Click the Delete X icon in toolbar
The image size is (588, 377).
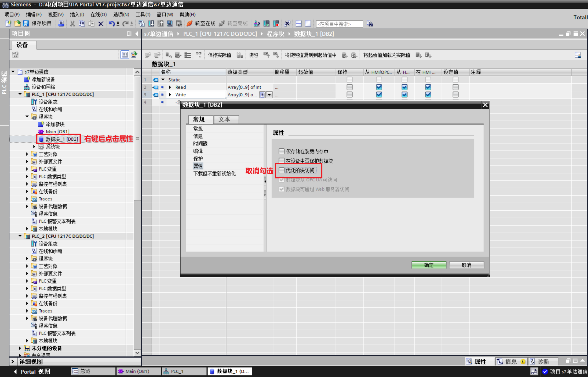tap(101, 24)
